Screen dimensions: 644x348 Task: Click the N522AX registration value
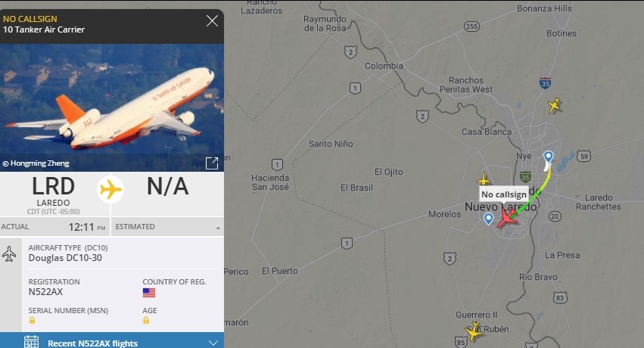(45, 292)
